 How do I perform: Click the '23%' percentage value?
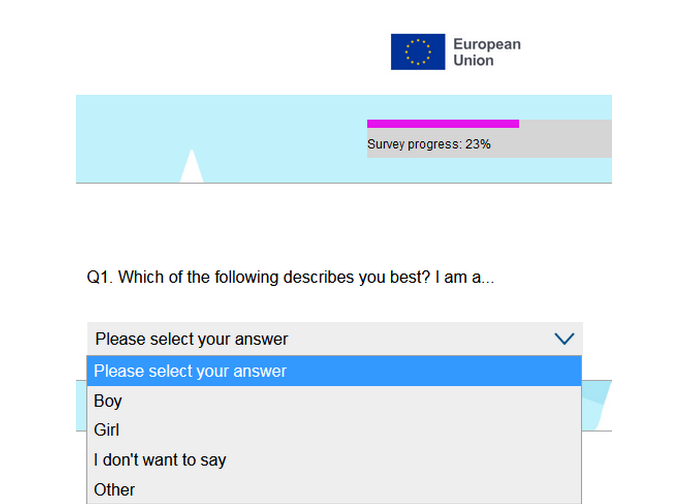pos(478,144)
